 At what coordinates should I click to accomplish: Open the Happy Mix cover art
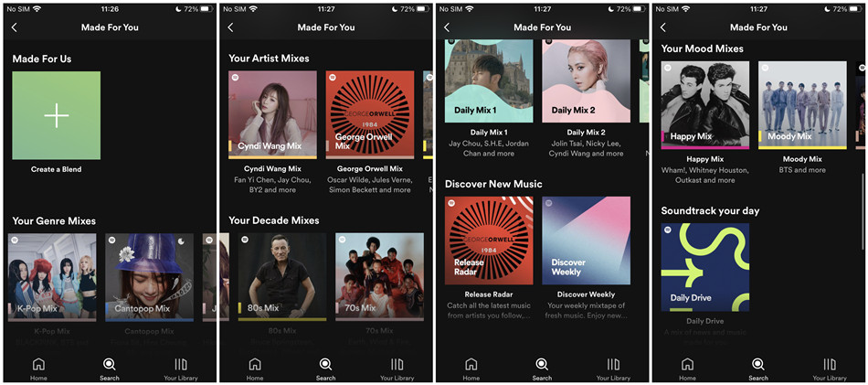pyautogui.click(x=705, y=105)
